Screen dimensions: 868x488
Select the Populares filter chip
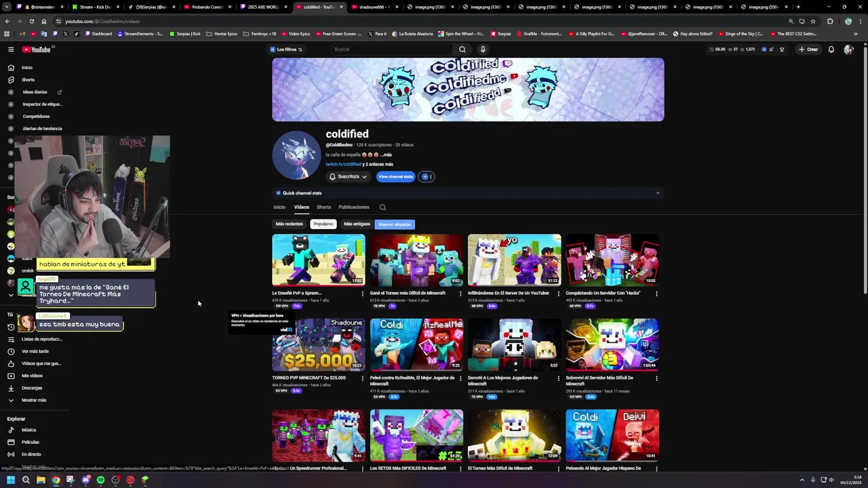click(323, 224)
